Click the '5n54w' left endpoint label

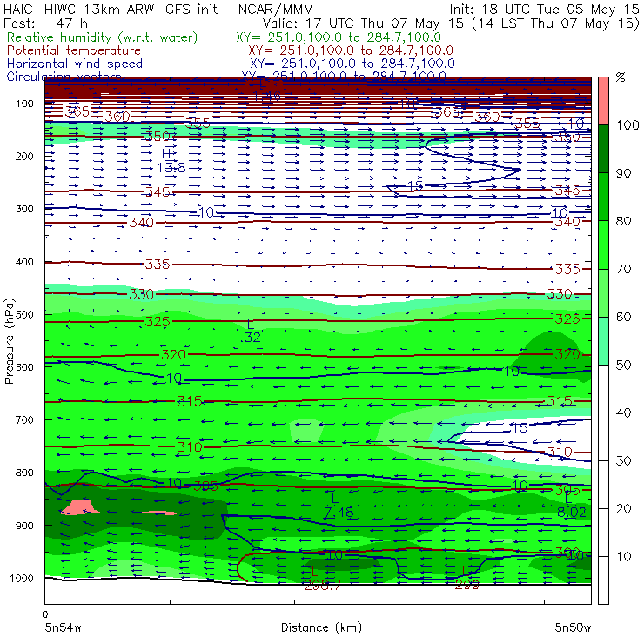64,627
